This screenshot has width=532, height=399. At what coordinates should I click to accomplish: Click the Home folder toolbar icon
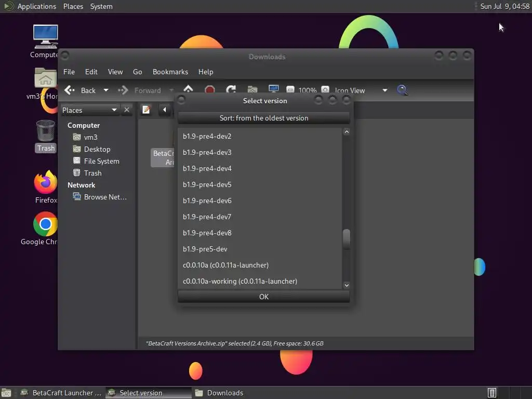(x=252, y=89)
